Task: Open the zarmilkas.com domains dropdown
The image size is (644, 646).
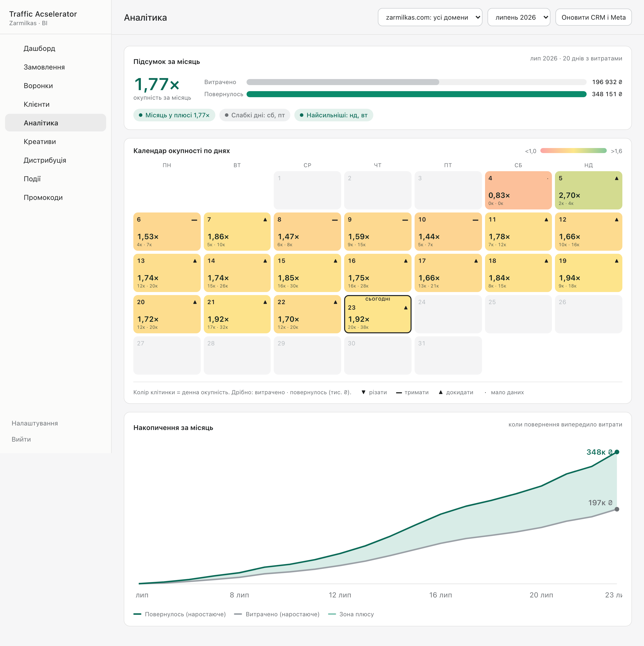Action: click(x=430, y=17)
